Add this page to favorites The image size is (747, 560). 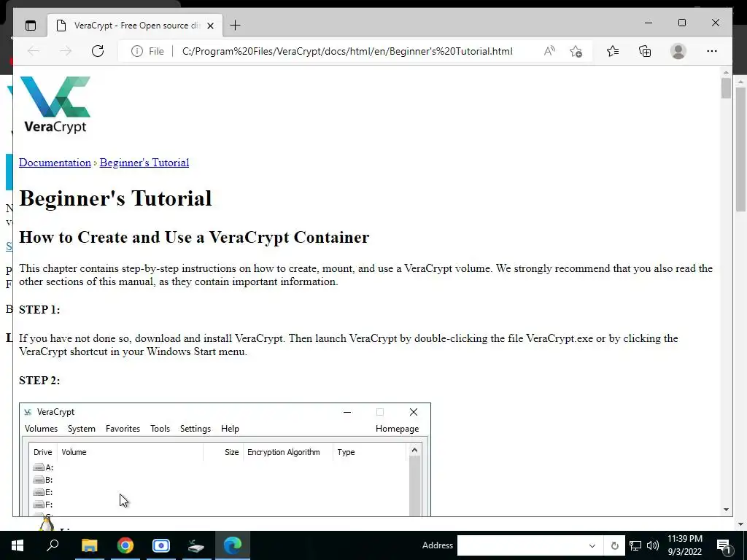(x=576, y=51)
